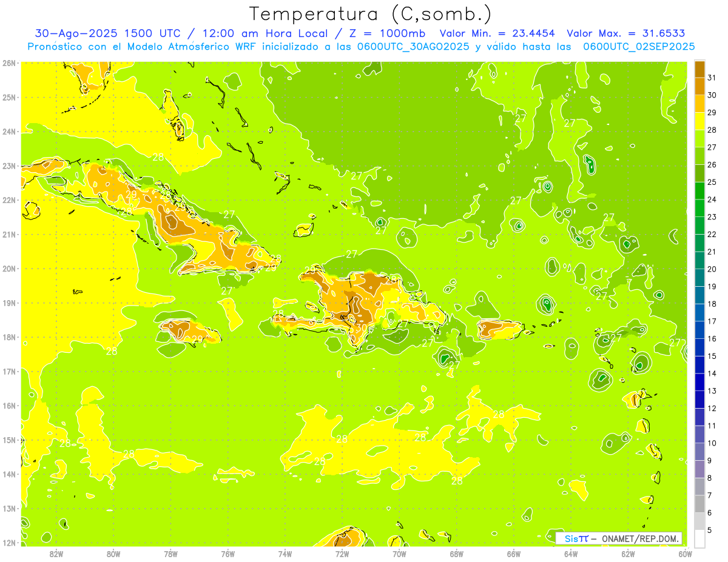
Task: Click the longitude axis label "80W"
Action: [113, 553]
